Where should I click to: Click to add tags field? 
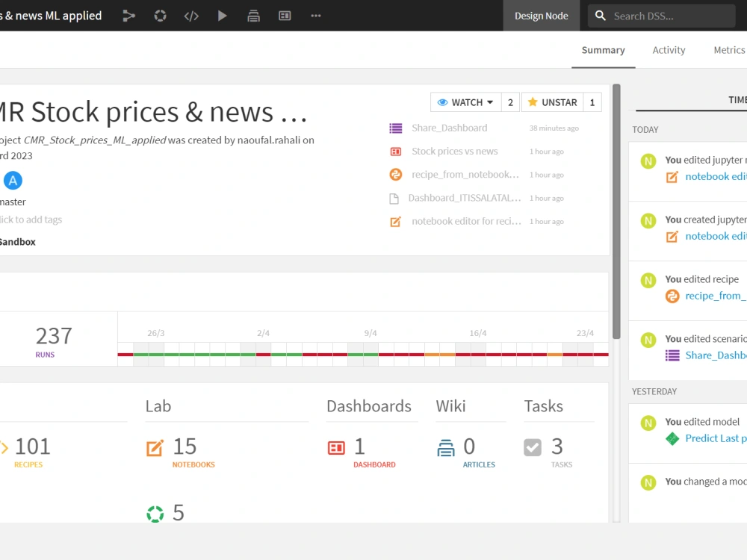click(x=31, y=220)
